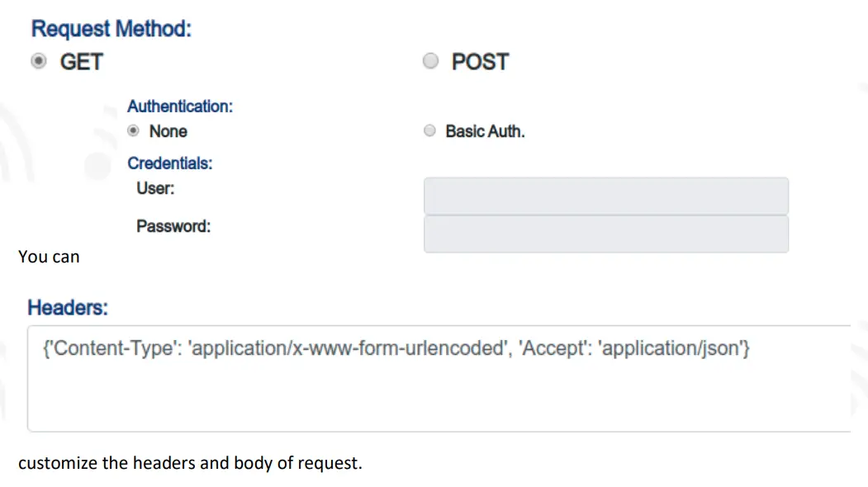Click the Headers section heading
Viewport: 868px width, 487px height.
coord(68,308)
